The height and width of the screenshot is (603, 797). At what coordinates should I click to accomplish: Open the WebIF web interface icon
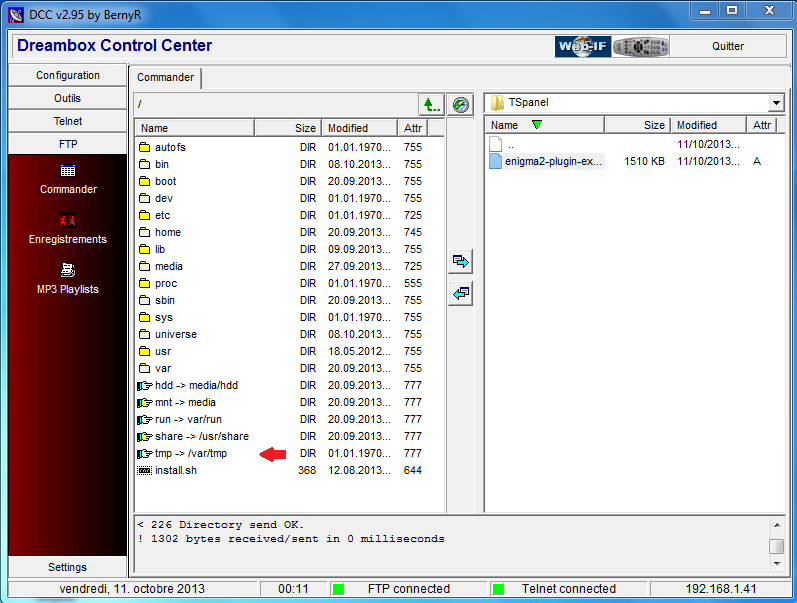tap(583, 46)
